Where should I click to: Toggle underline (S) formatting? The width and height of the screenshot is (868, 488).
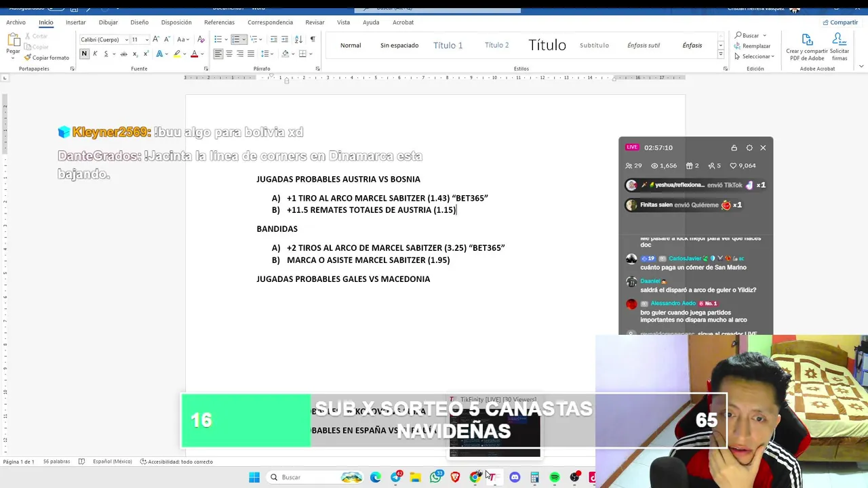point(106,54)
